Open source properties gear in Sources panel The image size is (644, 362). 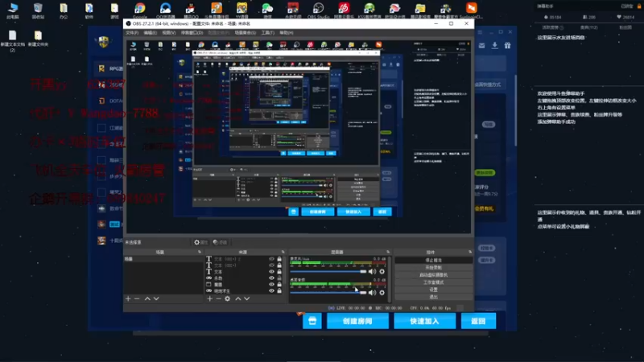228,298
